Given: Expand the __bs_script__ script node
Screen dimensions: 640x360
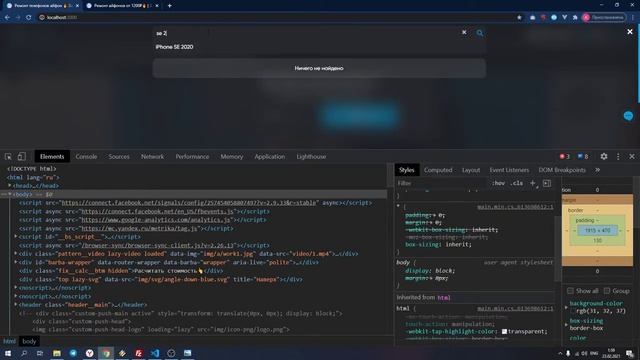Looking at the screenshot, I should [x=16, y=237].
